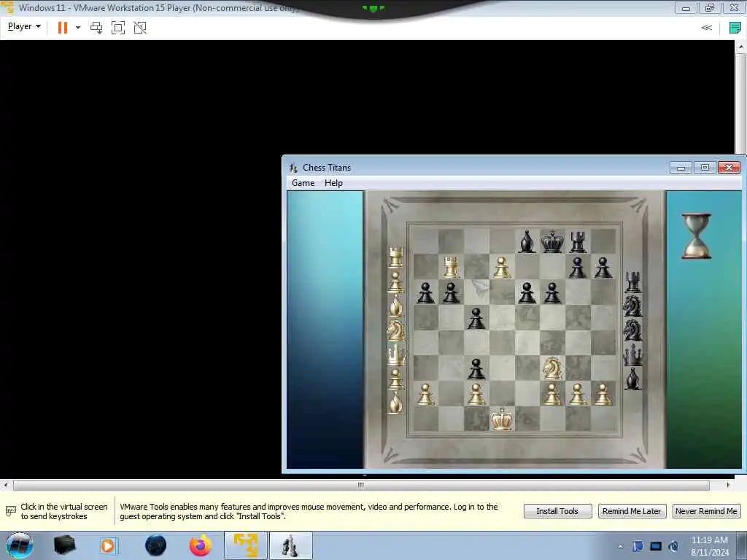Open the Help menu in Chess Titans

coord(333,183)
